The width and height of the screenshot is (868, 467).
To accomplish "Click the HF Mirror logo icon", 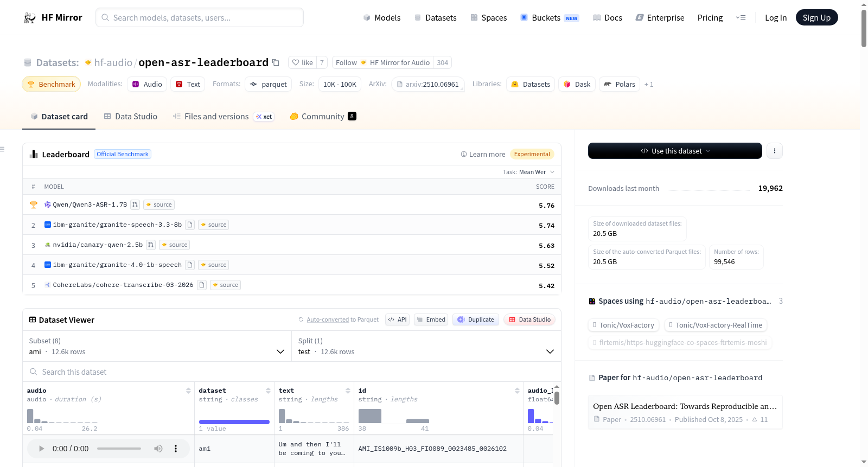I will [30, 18].
